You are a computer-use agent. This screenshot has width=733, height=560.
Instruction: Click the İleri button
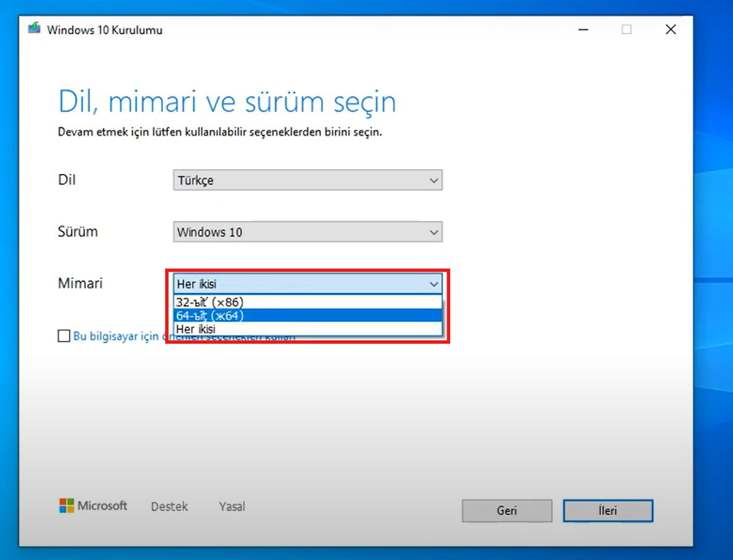point(608,510)
